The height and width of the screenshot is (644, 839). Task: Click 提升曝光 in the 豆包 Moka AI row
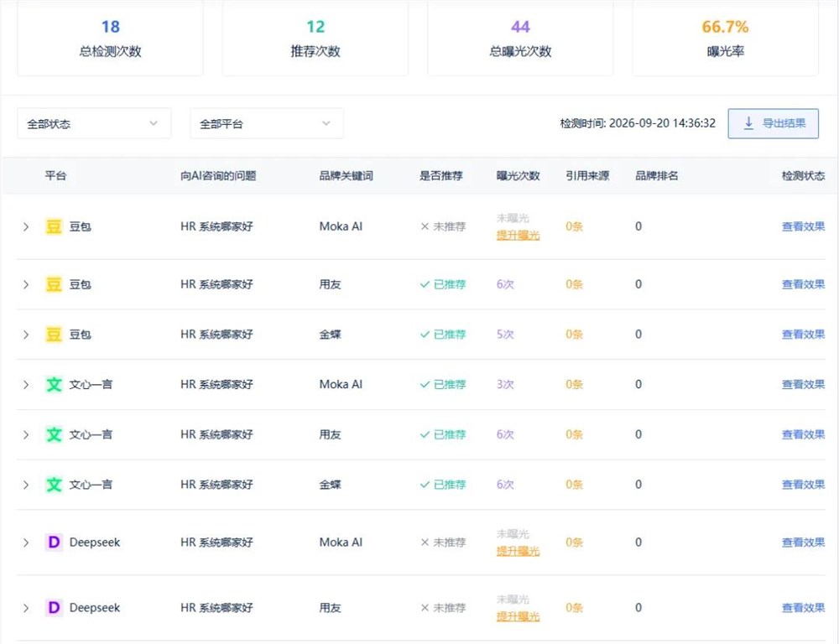518,236
